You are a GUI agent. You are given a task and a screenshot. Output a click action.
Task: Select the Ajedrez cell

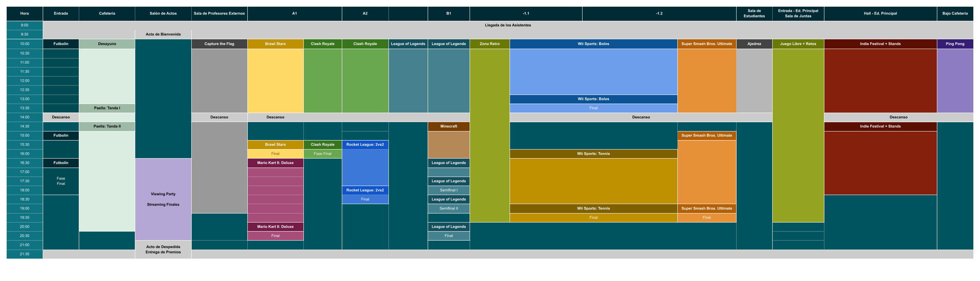point(754,44)
